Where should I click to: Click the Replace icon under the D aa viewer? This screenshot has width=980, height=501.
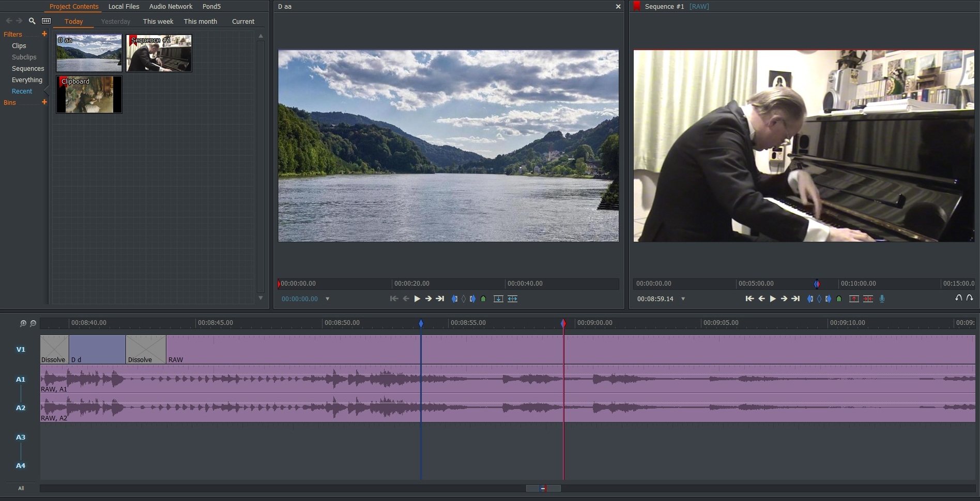point(512,299)
